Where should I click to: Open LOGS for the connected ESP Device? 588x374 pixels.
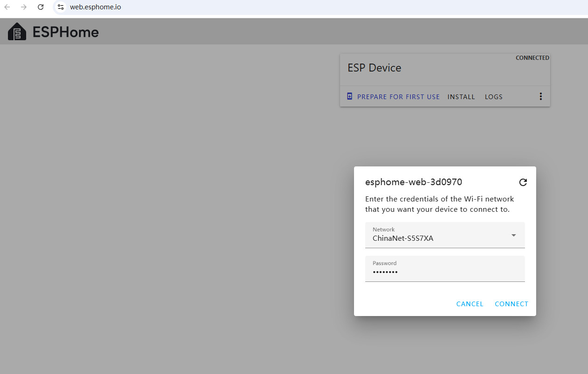coord(493,97)
